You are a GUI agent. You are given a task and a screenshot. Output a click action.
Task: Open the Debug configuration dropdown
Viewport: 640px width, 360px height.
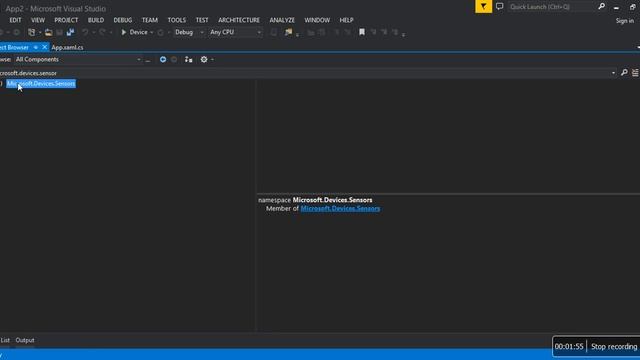tap(189, 32)
